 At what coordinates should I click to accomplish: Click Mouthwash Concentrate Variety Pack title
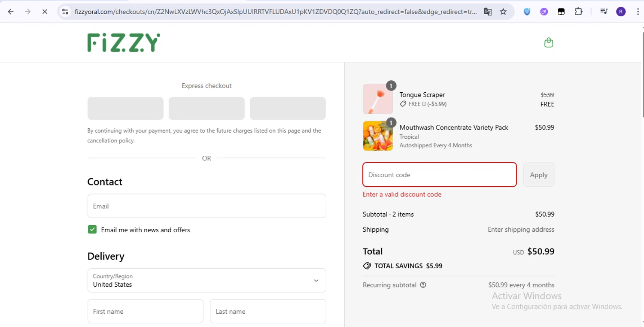[454, 127]
